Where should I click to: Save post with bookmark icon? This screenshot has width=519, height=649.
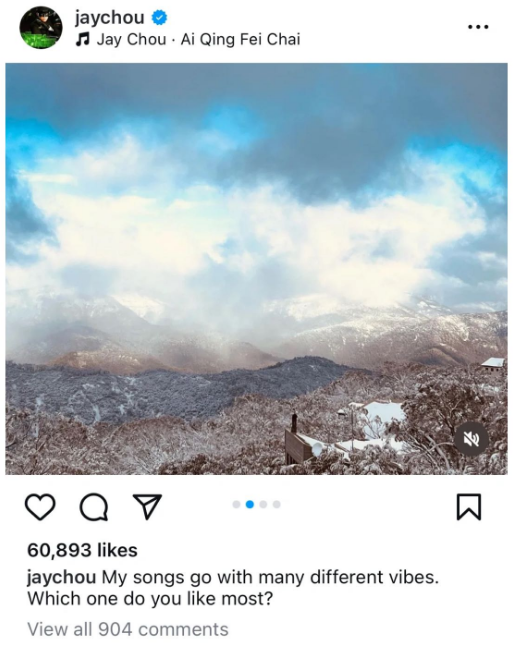469,507
